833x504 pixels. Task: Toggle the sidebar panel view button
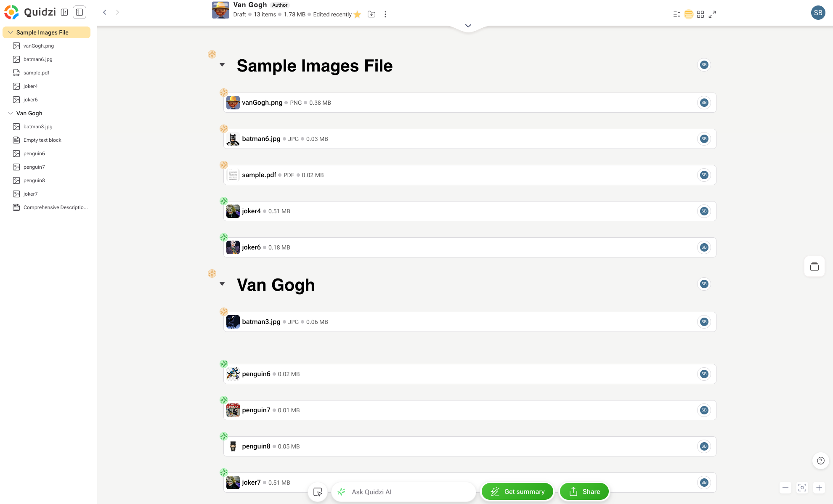point(80,12)
